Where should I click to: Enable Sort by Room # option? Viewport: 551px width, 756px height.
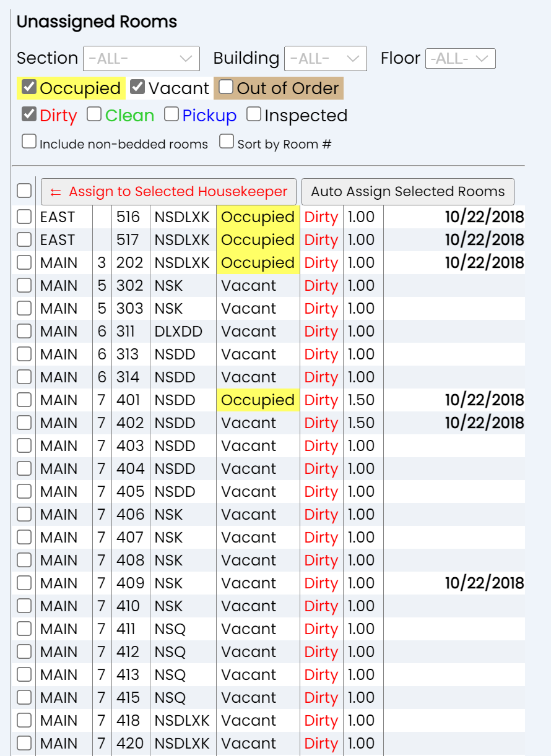[x=227, y=142]
